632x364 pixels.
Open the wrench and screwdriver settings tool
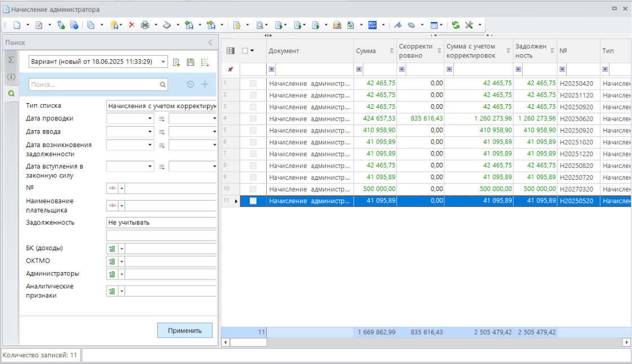tap(469, 25)
